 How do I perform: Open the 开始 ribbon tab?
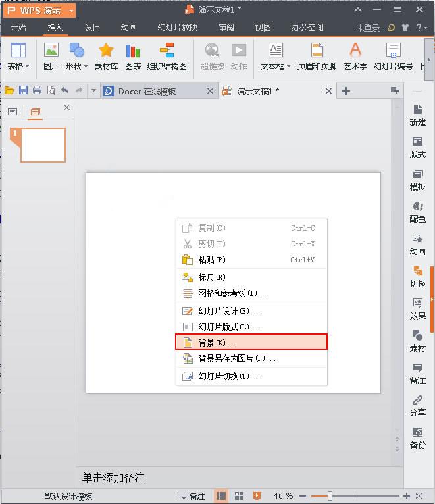[18, 27]
